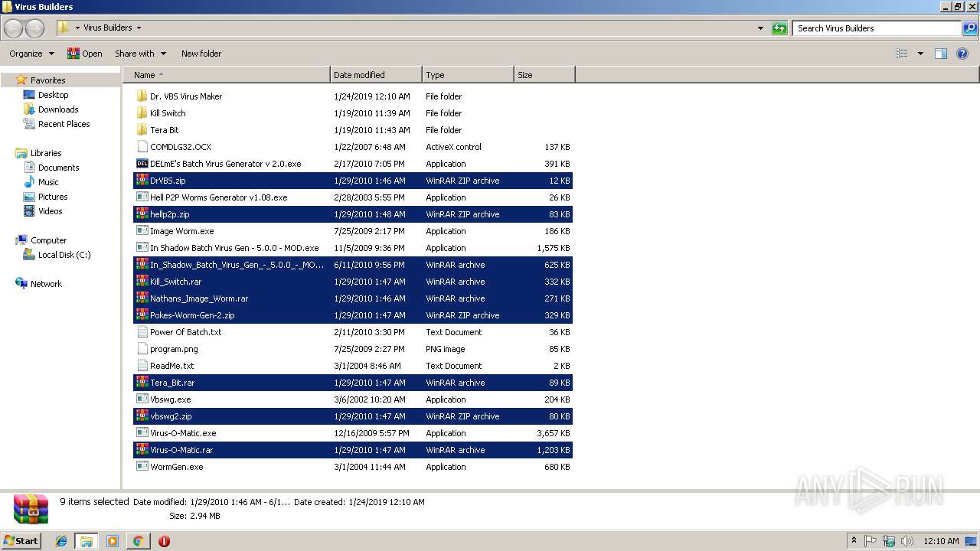
Task: Open the Help question mark icon
Action: click(963, 54)
